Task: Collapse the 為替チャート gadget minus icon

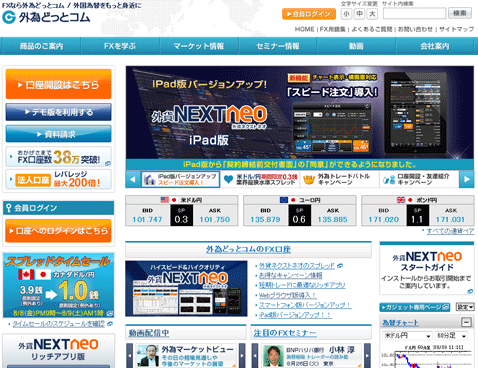Action: 466,322
